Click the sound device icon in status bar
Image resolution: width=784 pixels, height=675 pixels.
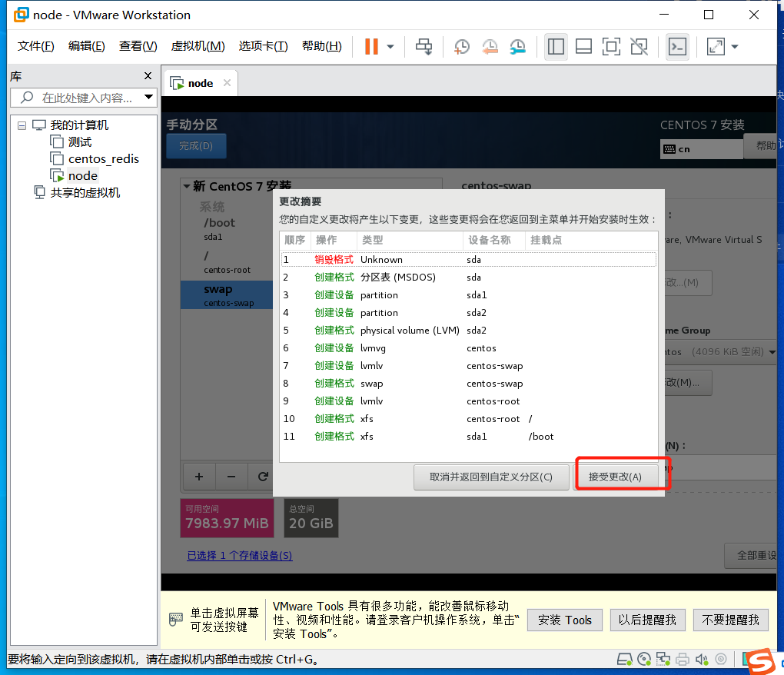(x=702, y=659)
